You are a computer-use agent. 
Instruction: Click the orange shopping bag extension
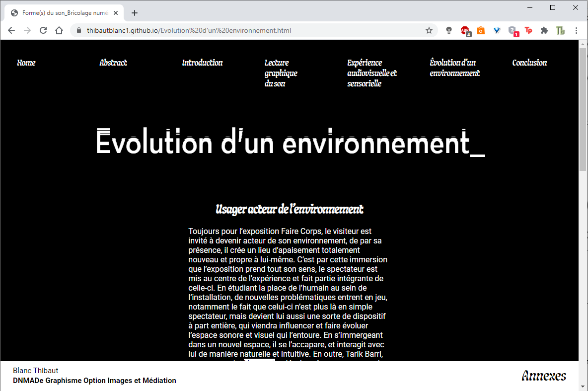[x=481, y=30]
